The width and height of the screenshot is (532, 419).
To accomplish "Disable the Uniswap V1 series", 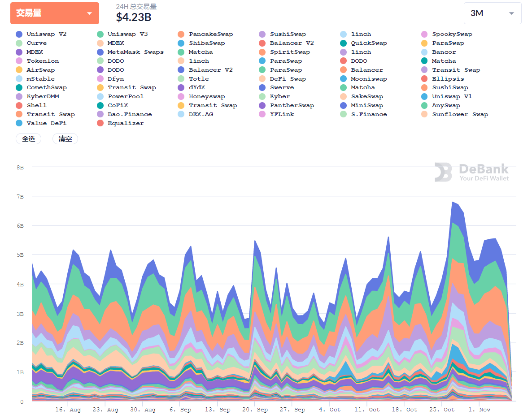I will 446,96.
